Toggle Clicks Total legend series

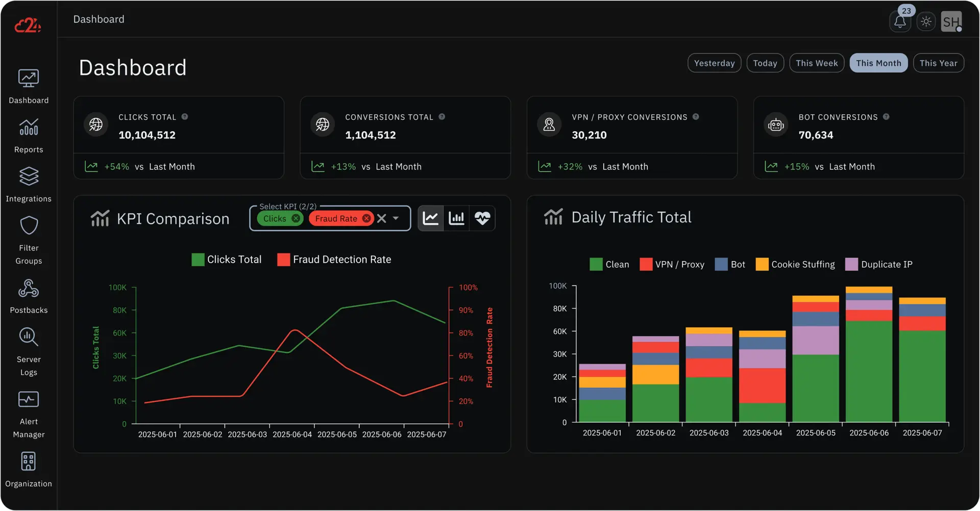(227, 260)
